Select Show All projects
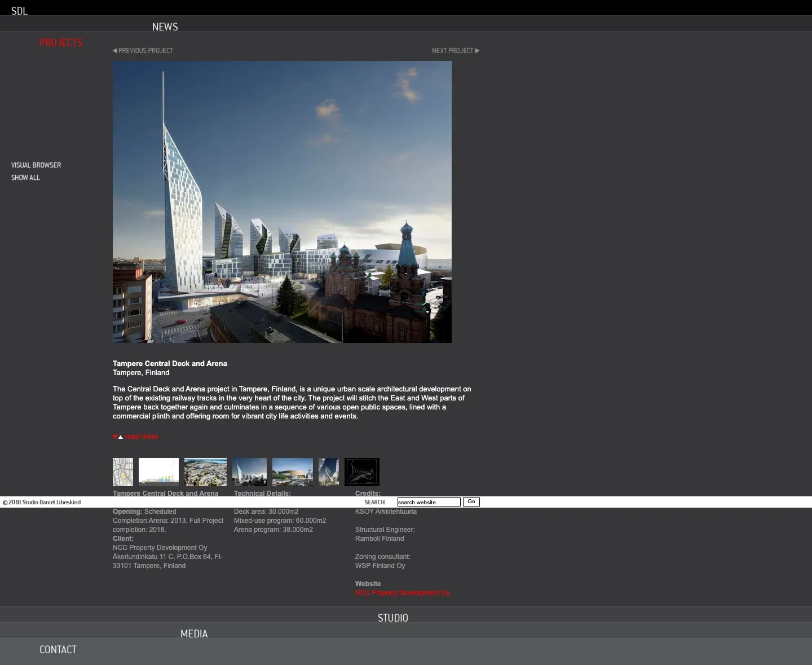 click(x=25, y=178)
